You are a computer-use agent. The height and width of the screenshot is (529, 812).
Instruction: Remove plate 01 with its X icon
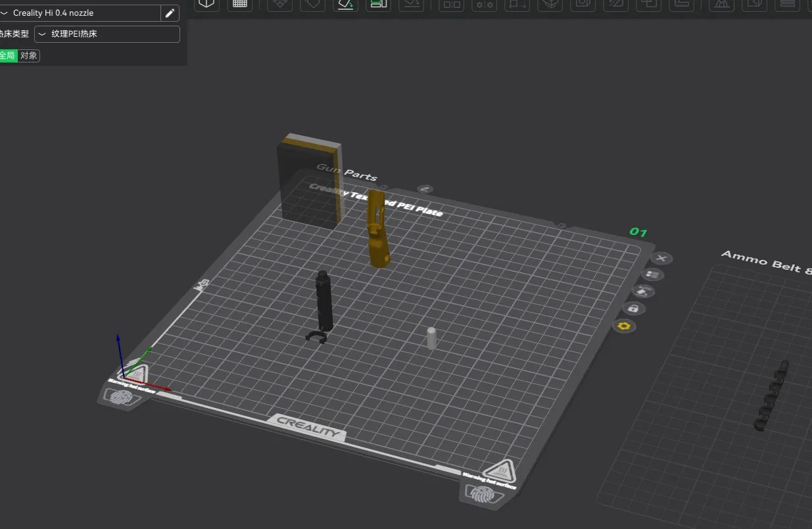(x=661, y=258)
